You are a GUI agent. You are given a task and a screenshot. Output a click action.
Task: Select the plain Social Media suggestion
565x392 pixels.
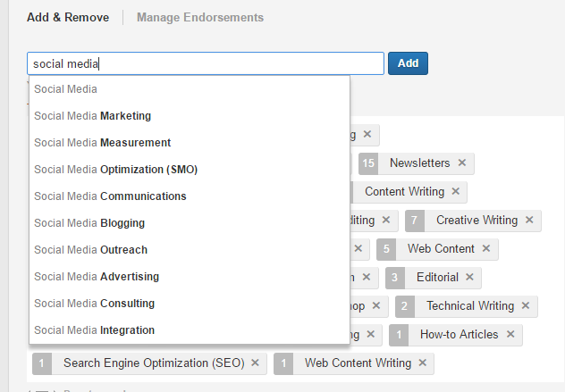(x=66, y=89)
